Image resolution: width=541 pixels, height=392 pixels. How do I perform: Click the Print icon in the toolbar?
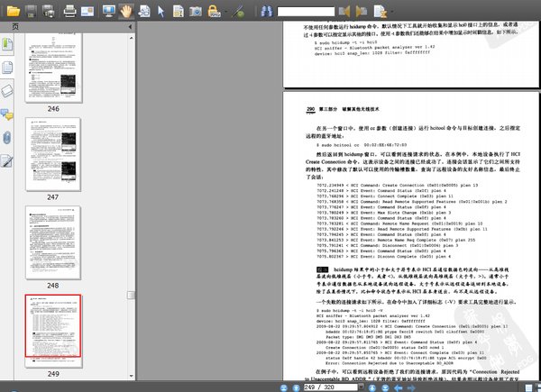(x=69, y=12)
